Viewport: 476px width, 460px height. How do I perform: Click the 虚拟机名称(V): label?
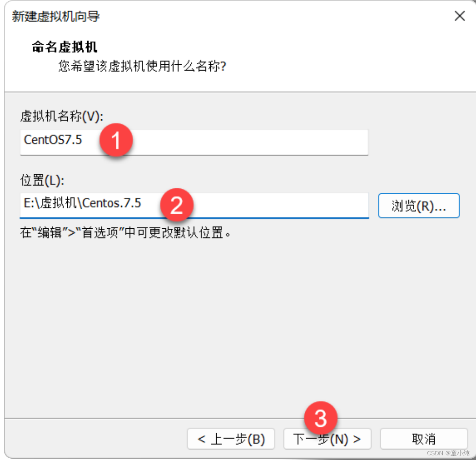point(62,115)
